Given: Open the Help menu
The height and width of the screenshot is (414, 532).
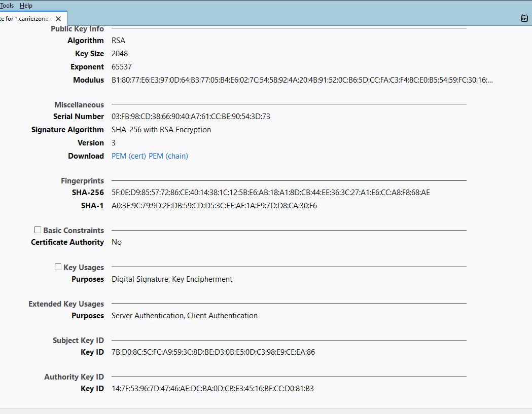Looking at the screenshot, I should (26, 6).
